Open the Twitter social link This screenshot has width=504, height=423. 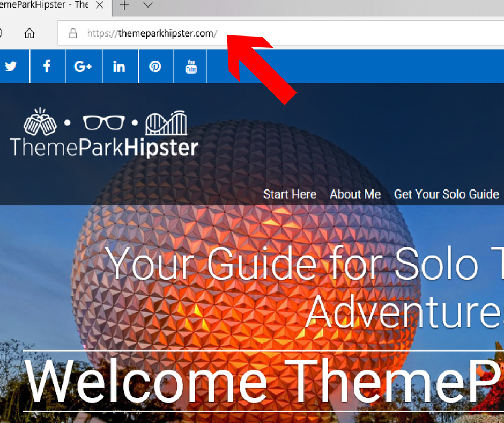point(11,67)
